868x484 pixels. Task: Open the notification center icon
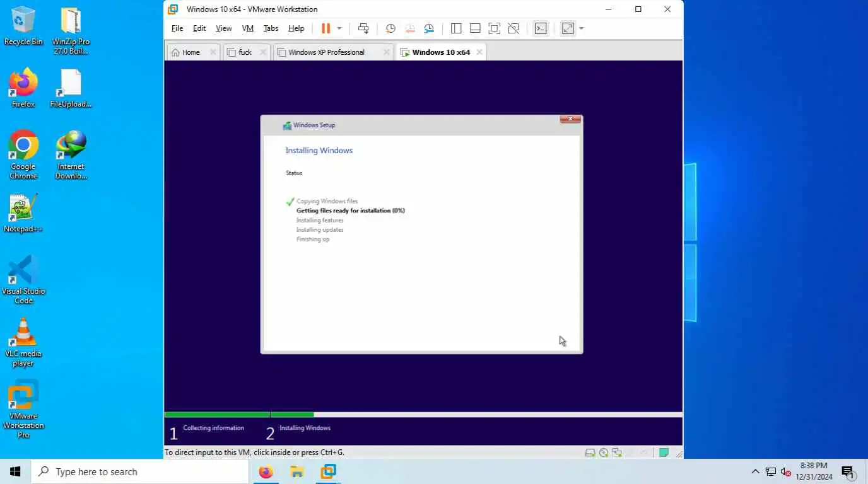point(848,471)
